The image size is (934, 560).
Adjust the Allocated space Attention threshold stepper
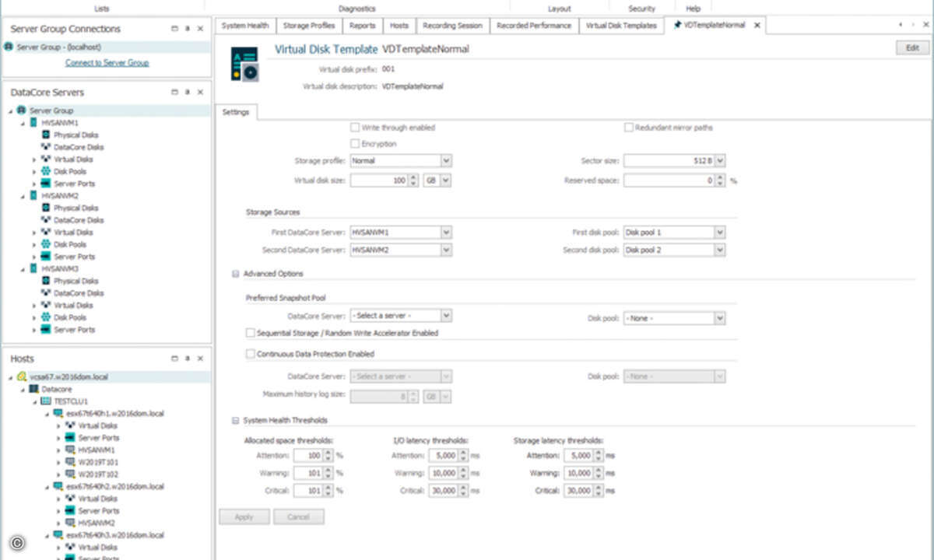pos(328,455)
